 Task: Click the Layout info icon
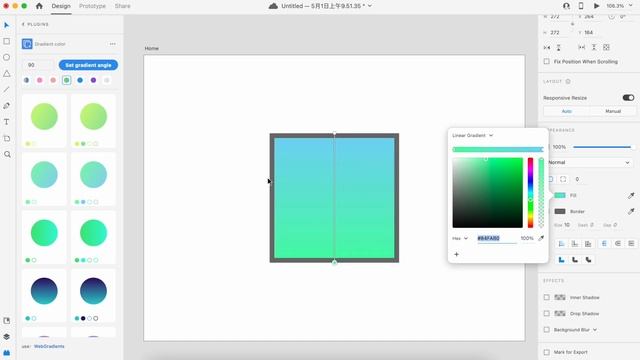568,81
